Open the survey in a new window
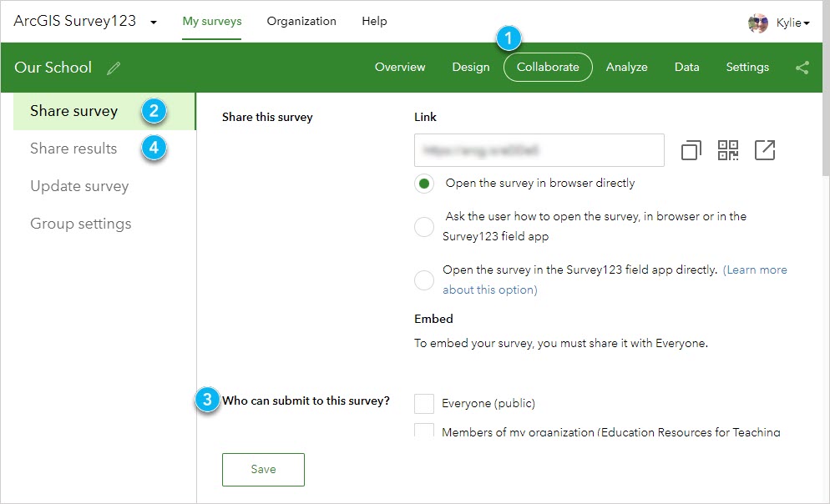830x504 pixels. click(x=765, y=149)
